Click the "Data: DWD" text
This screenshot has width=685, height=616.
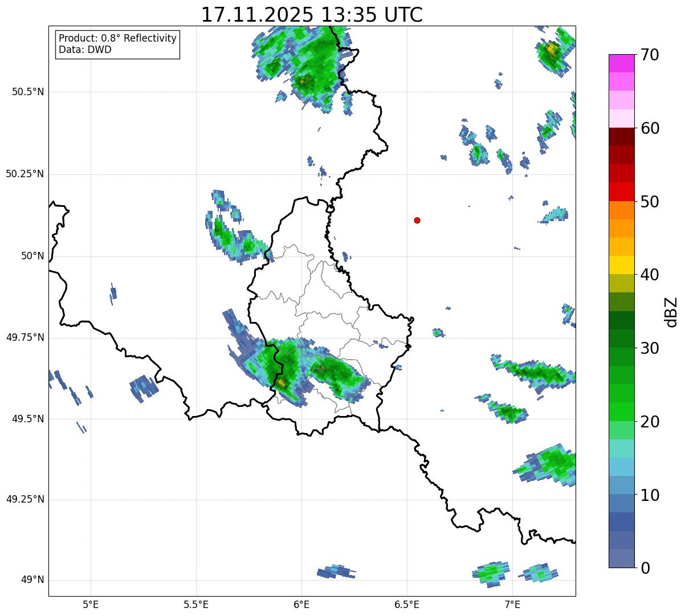85,50
